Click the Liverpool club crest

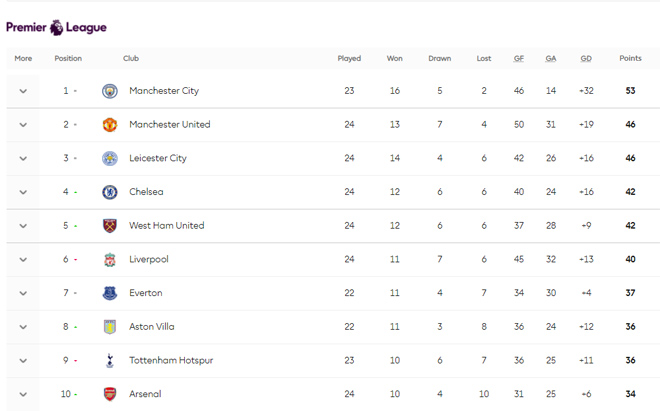tap(110, 260)
